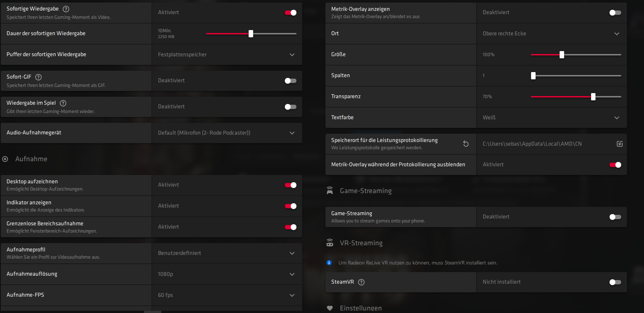This screenshot has width=644, height=313.
Task: Click the VR-Streaming section heading
Action: [361, 243]
